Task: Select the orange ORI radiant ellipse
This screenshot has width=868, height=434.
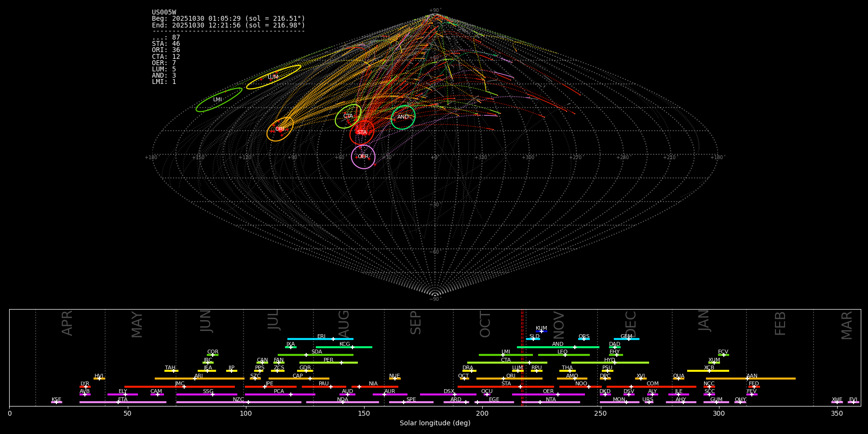Action: 280,129
